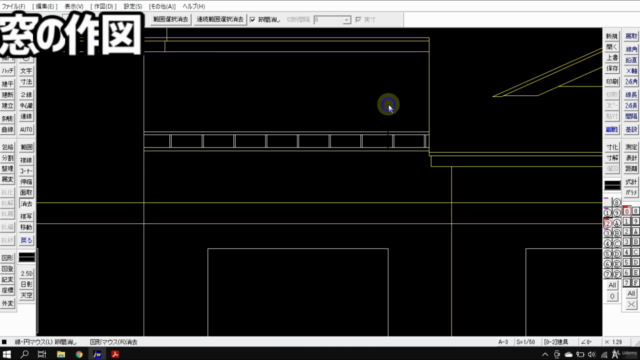Click 印刷 print button

point(612,82)
